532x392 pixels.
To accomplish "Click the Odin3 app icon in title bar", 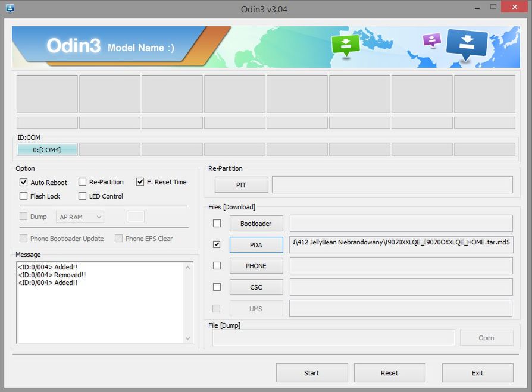I will point(10,8).
